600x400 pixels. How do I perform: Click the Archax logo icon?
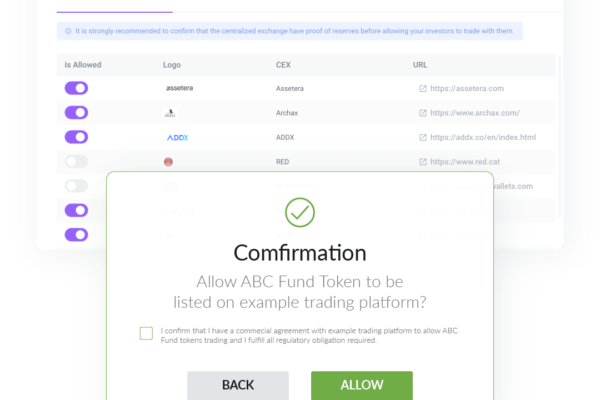coord(170,113)
